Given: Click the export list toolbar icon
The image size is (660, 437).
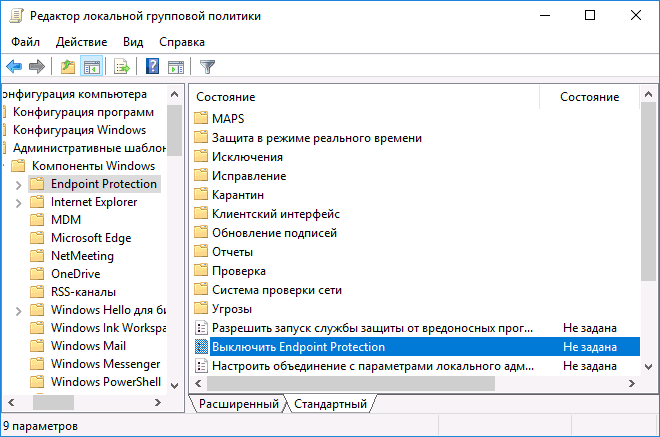Looking at the screenshot, I should [x=122, y=67].
